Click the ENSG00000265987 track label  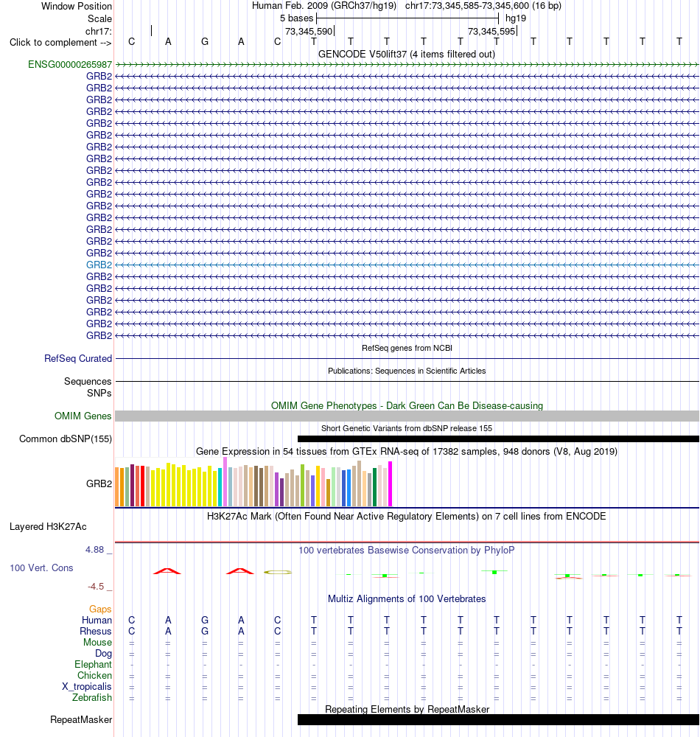click(70, 64)
